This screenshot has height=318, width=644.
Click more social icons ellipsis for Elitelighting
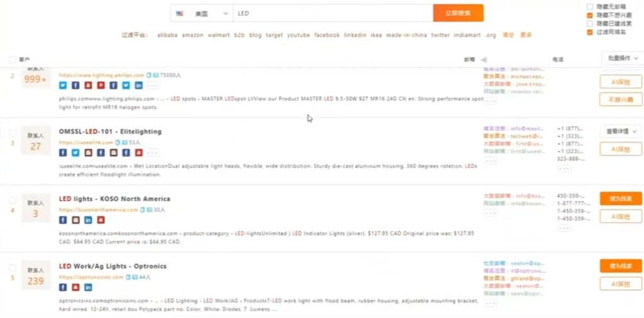[x=153, y=152]
